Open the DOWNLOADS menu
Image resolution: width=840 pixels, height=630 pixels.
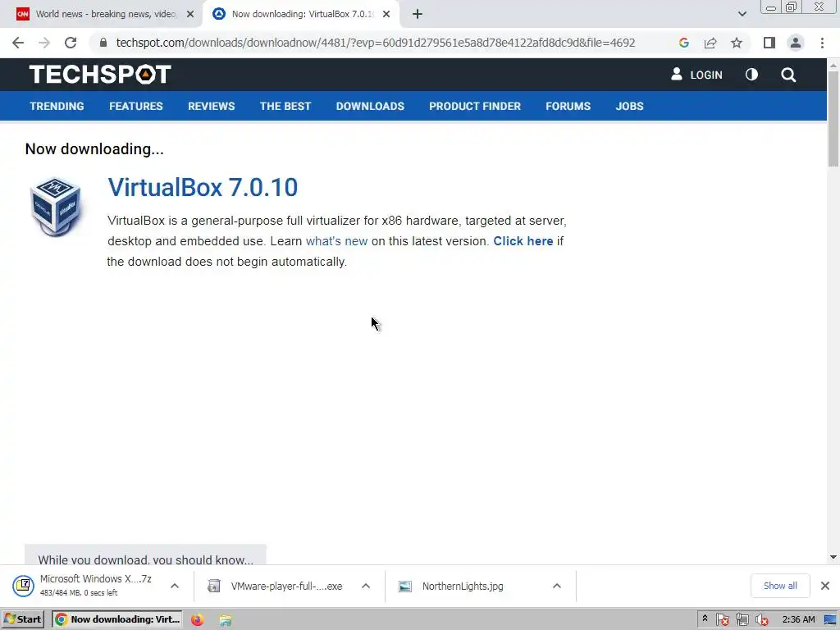[x=370, y=106]
